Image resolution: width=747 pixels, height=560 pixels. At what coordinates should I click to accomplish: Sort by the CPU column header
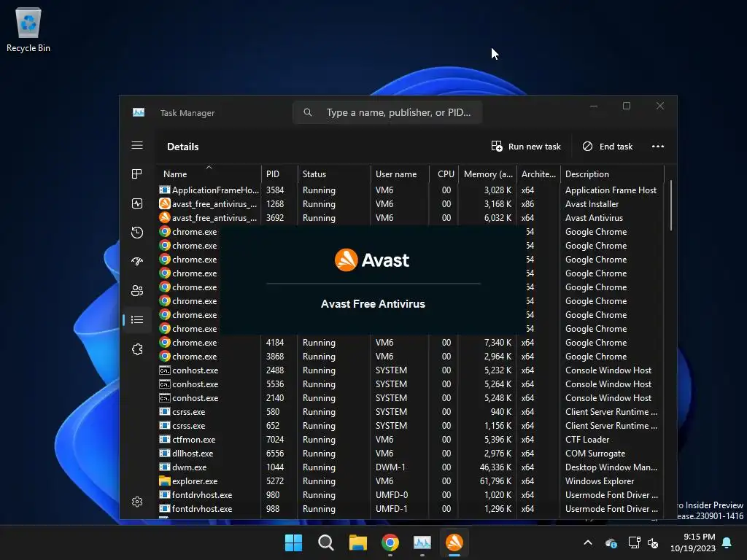tap(444, 174)
